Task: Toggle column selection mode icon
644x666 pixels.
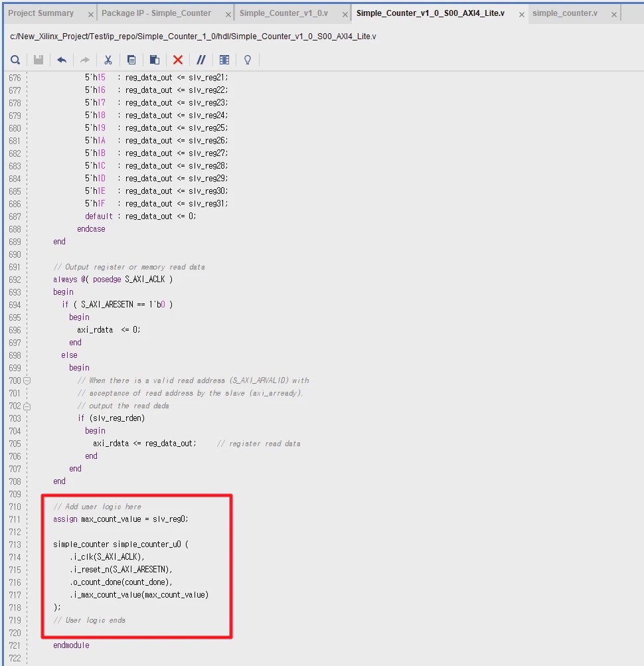Action: coord(224,60)
